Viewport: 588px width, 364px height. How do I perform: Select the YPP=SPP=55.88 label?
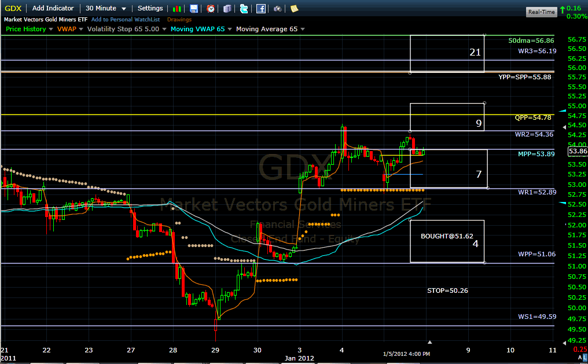pyautogui.click(x=524, y=77)
